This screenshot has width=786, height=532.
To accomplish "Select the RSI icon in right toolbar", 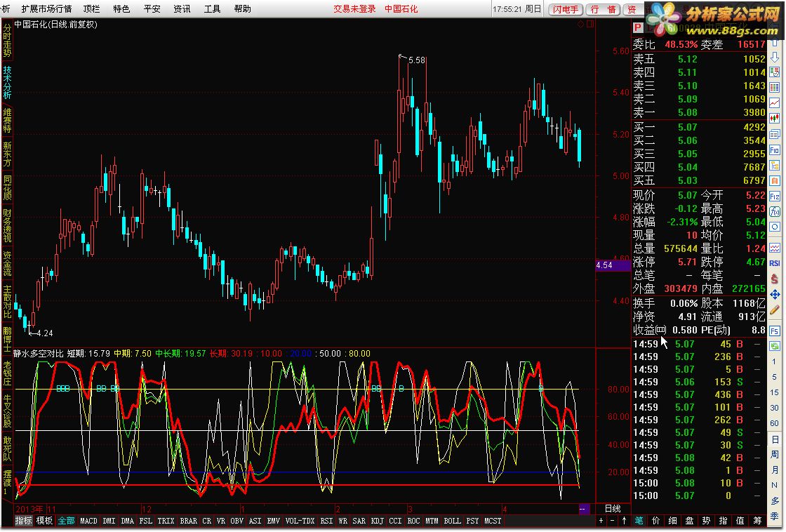I will pos(775,263).
